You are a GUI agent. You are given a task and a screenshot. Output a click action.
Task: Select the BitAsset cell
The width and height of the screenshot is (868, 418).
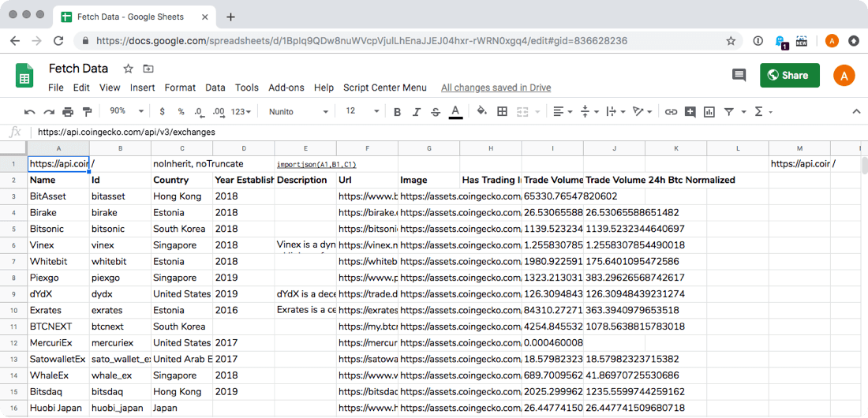58,196
